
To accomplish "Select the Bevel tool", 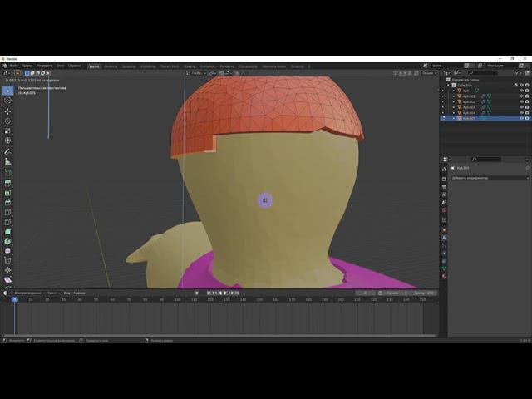I will 7,203.
